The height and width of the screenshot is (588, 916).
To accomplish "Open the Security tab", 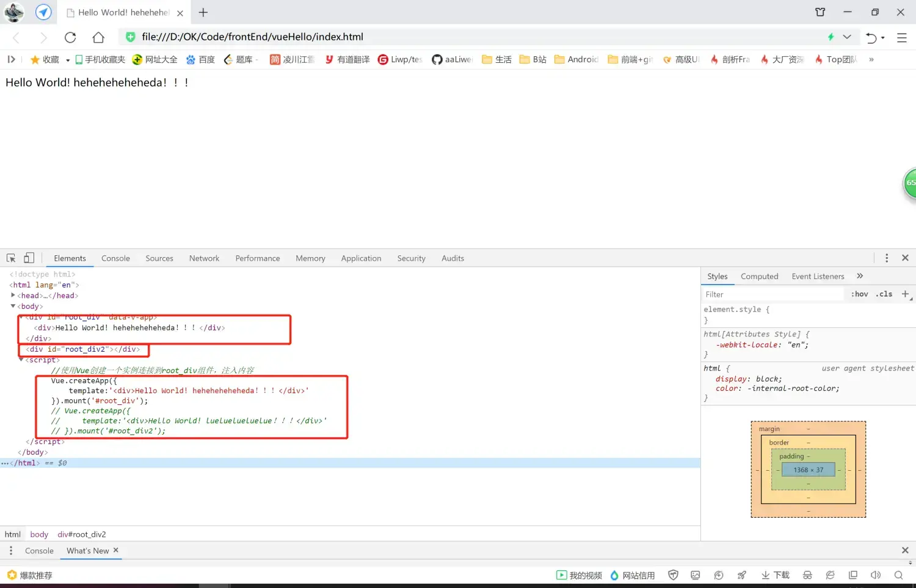I will point(411,258).
